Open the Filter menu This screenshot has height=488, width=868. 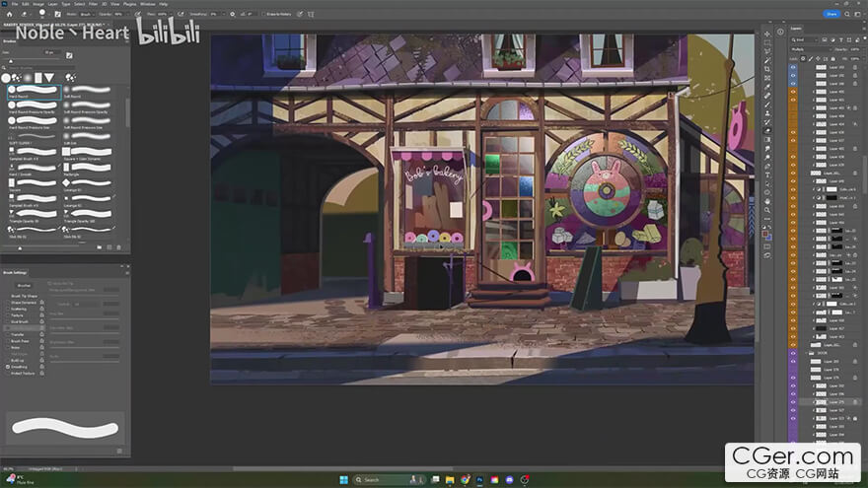tap(93, 4)
